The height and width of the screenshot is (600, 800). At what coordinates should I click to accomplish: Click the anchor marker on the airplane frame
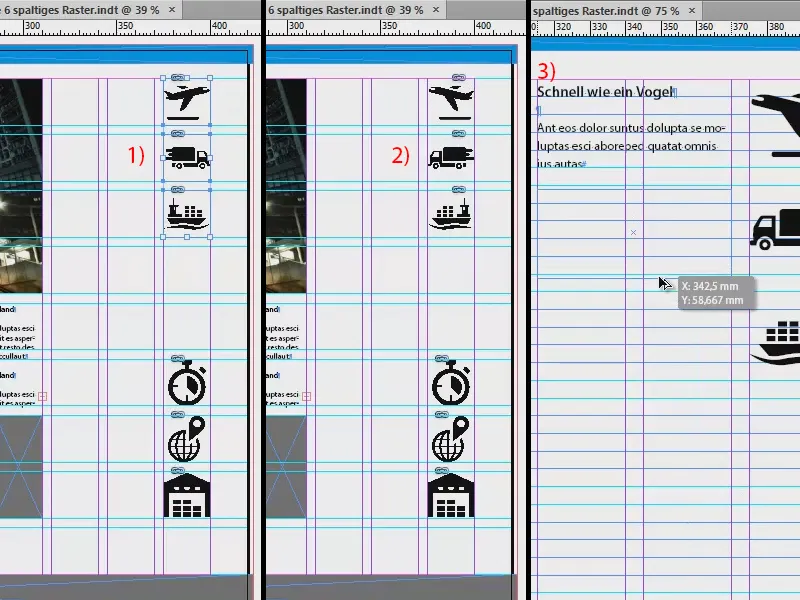[x=177, y=76]
